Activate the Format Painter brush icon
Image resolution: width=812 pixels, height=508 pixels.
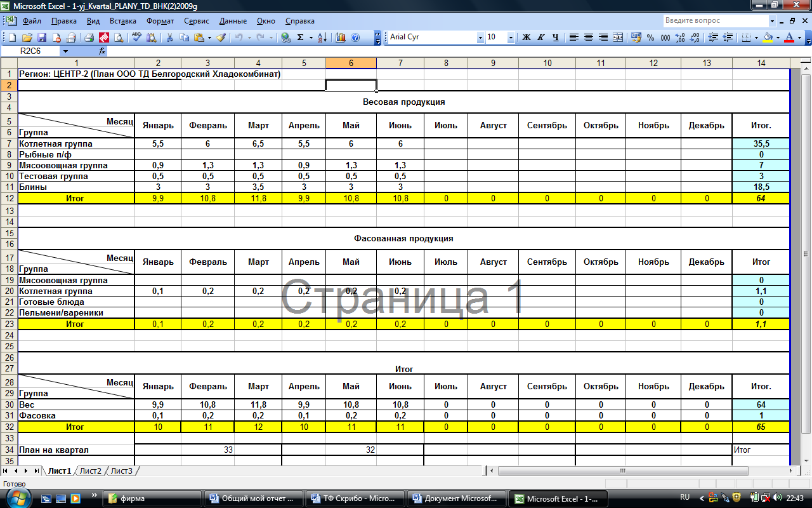221,37
